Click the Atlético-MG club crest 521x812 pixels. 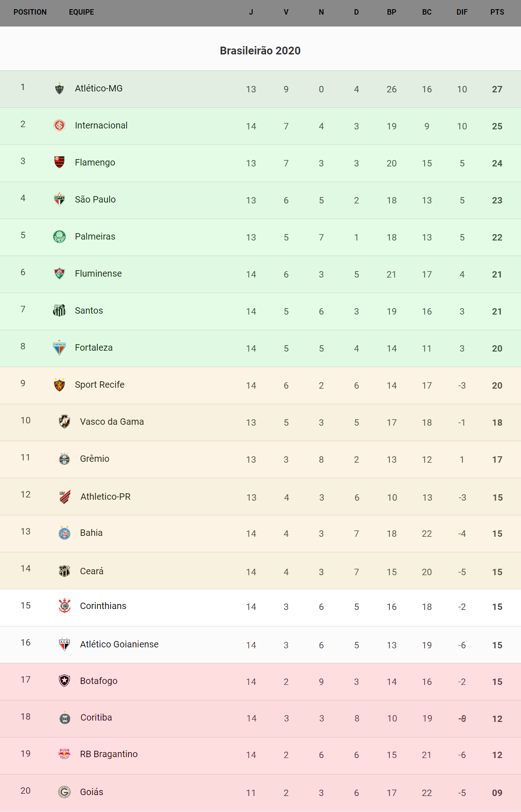59,89
